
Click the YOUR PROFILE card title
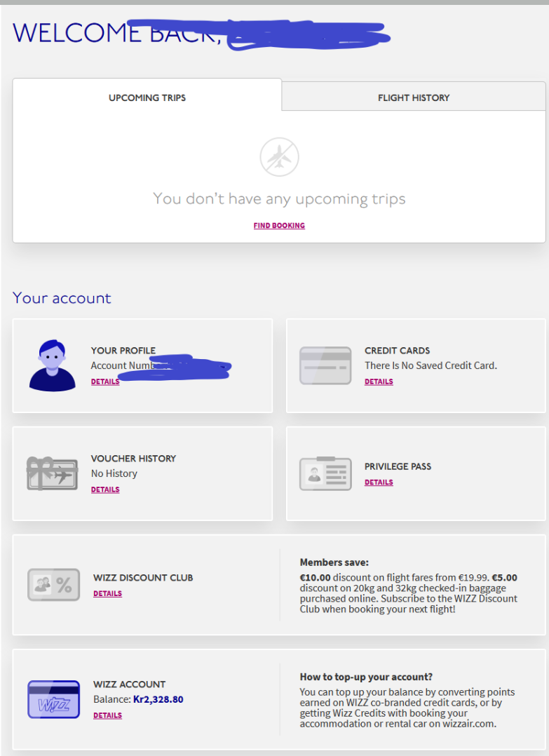[123, 351]
